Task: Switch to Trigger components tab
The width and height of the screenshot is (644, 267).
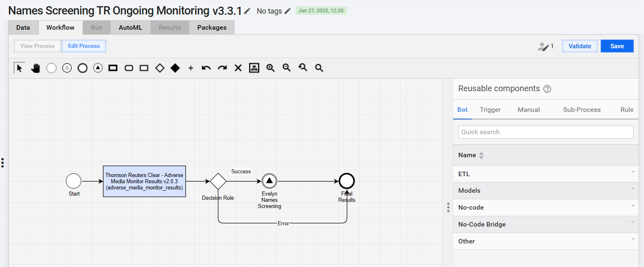Action: pyautogui.click(x=490, y=110)
